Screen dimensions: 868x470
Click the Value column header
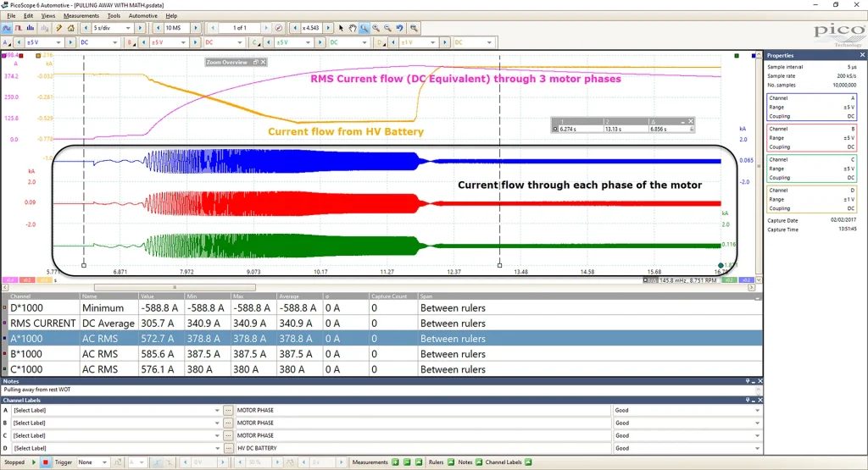coord(160,296)
